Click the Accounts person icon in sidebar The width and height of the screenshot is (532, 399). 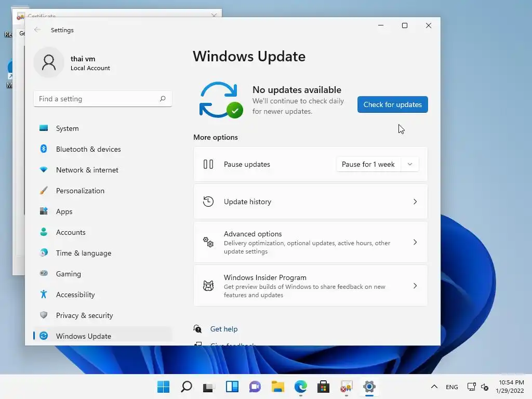[44, 232]
